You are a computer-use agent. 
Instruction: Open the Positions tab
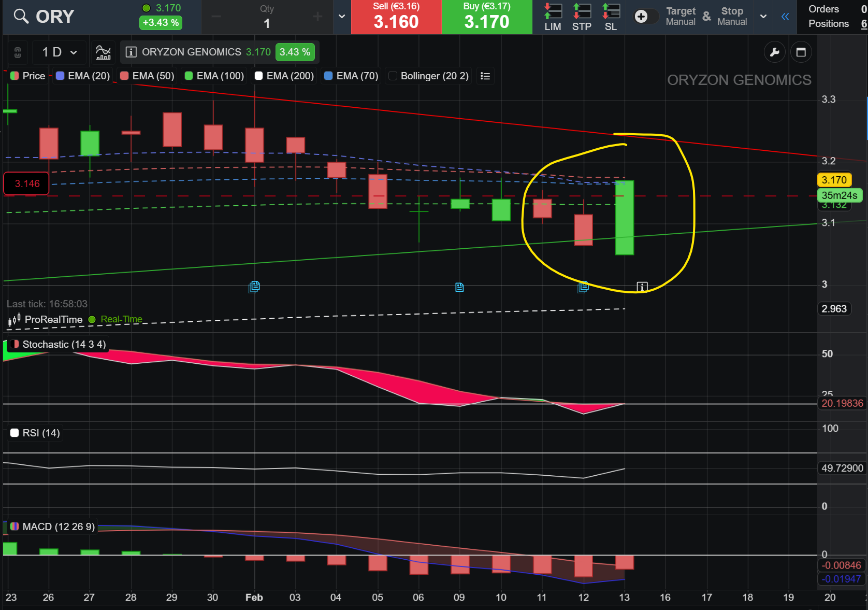click(x=829, y=23)
